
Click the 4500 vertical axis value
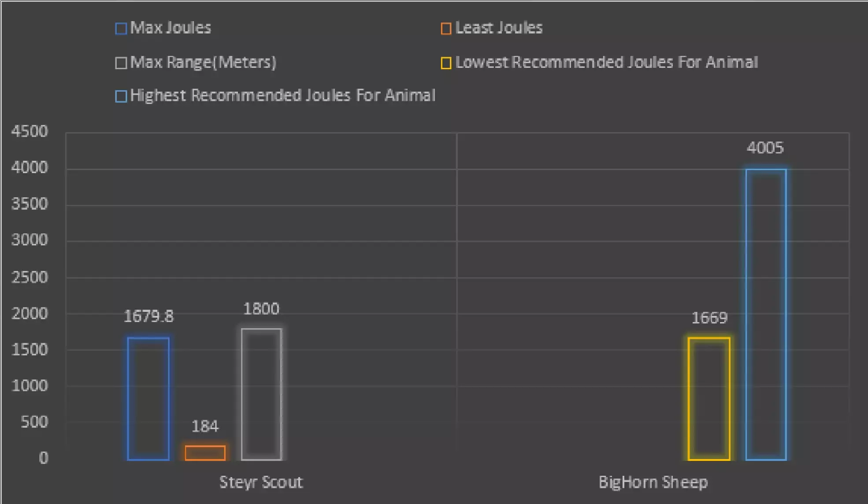tap(30, 131)
